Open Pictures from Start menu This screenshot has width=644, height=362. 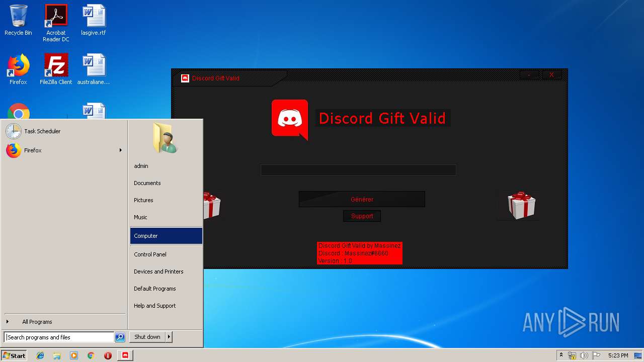pyautogui.click(x=166, y=200)
